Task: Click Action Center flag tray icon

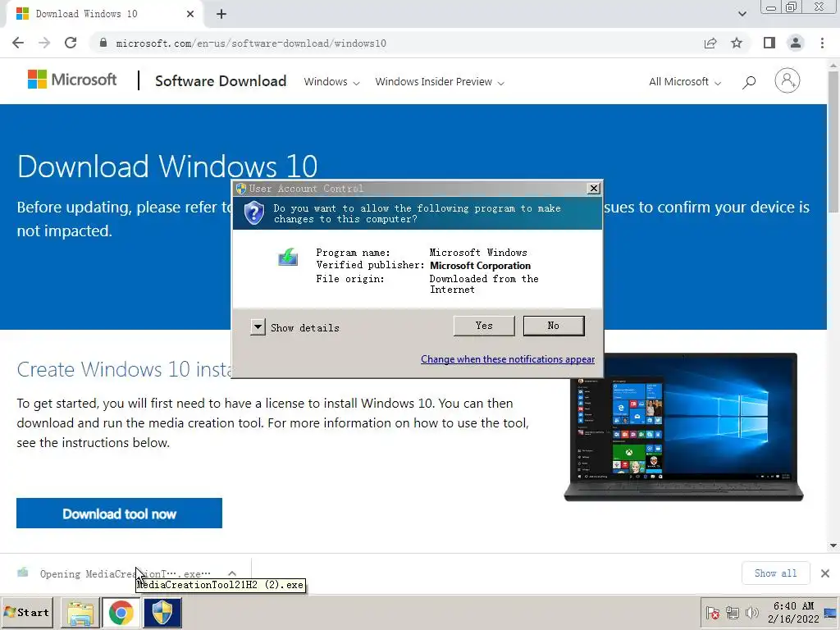Action: point(713,613)
